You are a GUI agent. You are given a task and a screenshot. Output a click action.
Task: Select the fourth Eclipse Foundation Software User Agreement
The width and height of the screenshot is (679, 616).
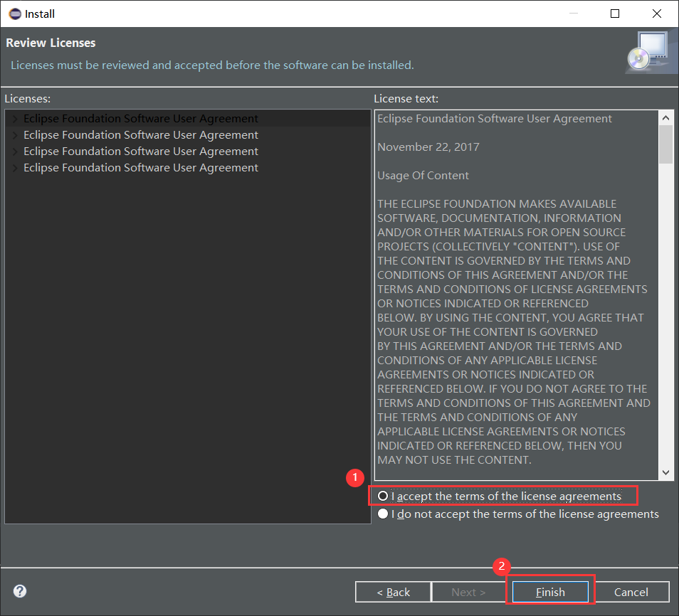[x=141, y=168]
